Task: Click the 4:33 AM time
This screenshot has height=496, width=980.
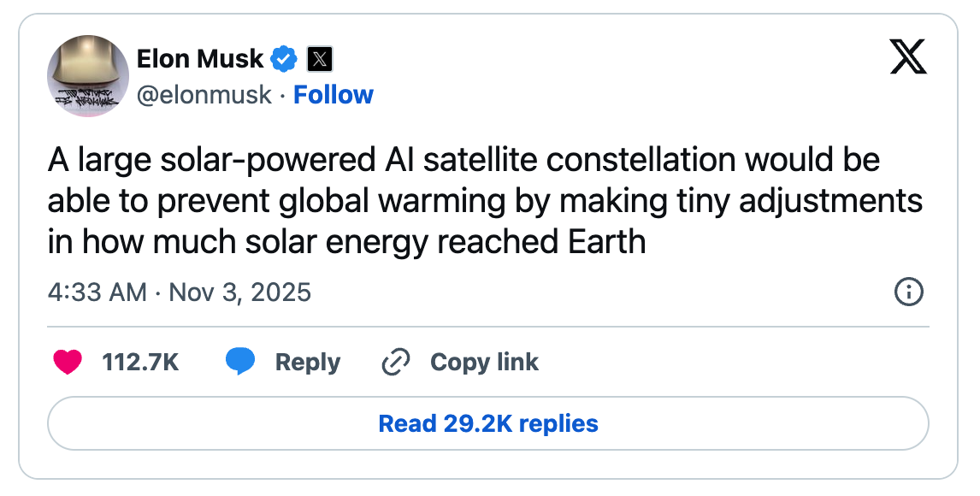Action: coord(97,292)
